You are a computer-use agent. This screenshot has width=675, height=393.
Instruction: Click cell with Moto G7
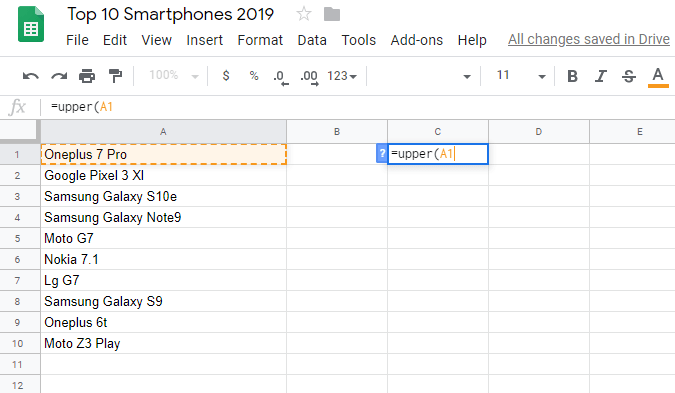point(164,238)
